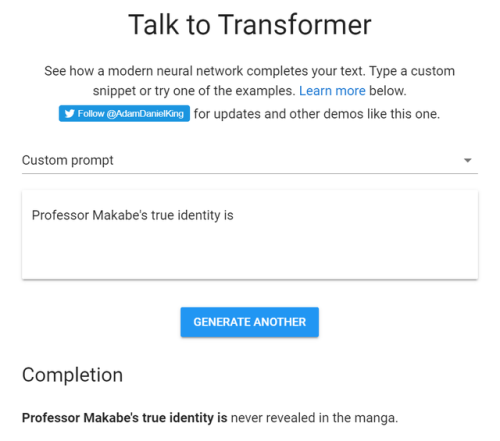Open the Learn more link

(x=332, y=91)
